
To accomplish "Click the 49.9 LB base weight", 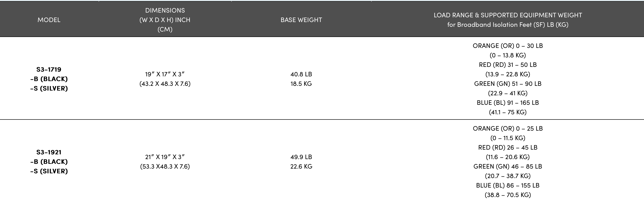I will click(301, 157).
